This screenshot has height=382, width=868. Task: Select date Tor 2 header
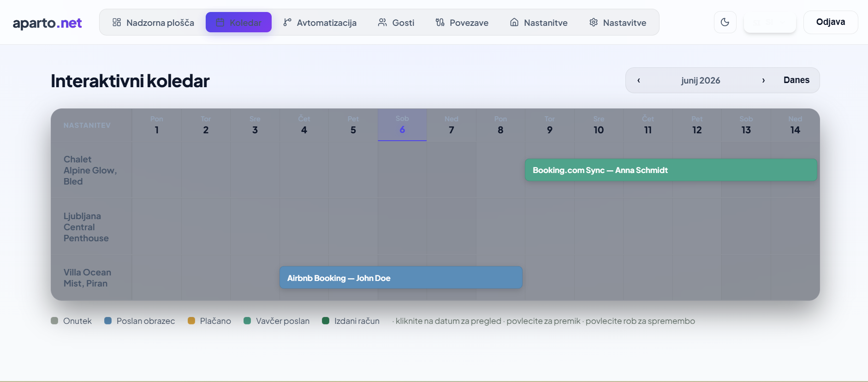coord(206,125)
